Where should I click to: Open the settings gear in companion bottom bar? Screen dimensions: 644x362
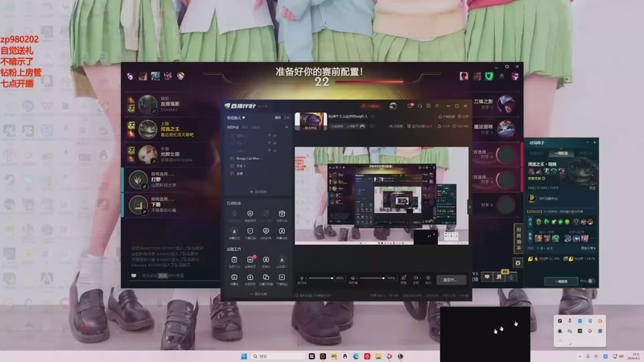[x=428, y=278]
